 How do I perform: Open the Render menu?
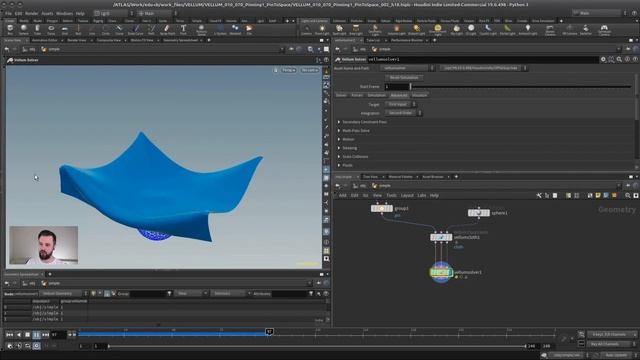pyautogui.click(x=31, y=13)
